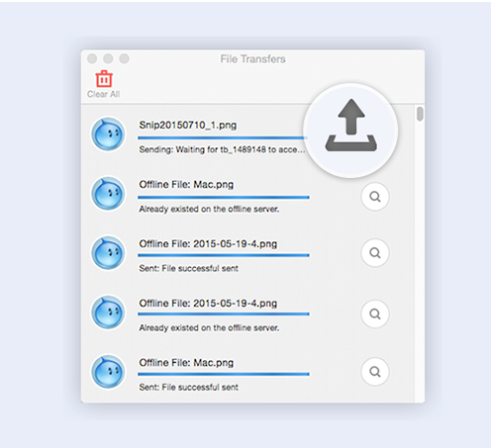
Task: Click magnifier beside first 2015-05-19-4.png successfully sent
Action: click(375, 253)
